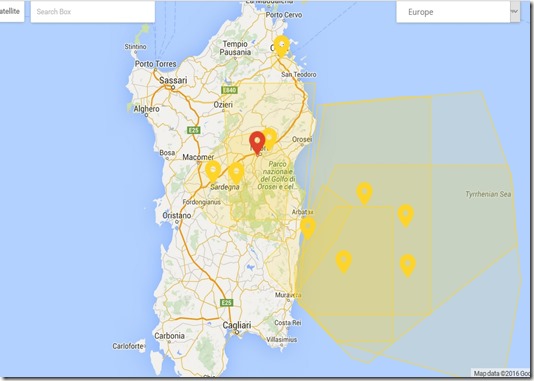This screenshot has height=381, width=534.
Task: Click the San Teodoro label
Action: [x=299, y=74]
